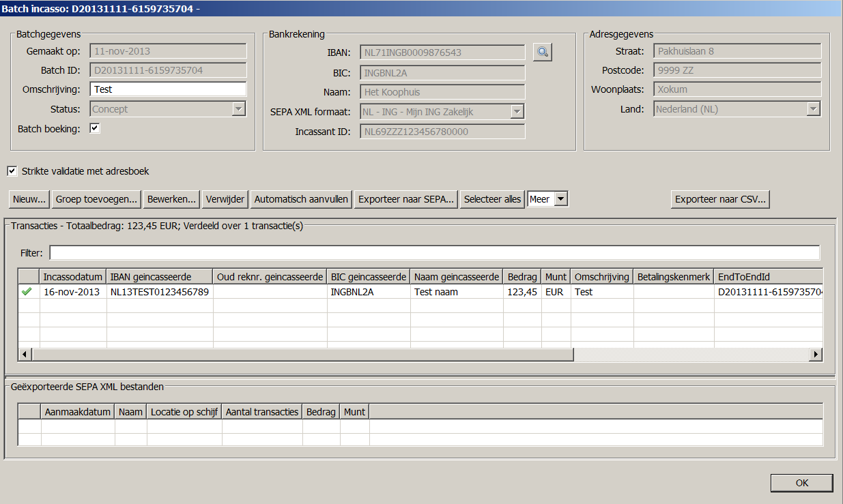Click Groep toevoegen... button
The image size is (843, 504).
tap(98, 199)
